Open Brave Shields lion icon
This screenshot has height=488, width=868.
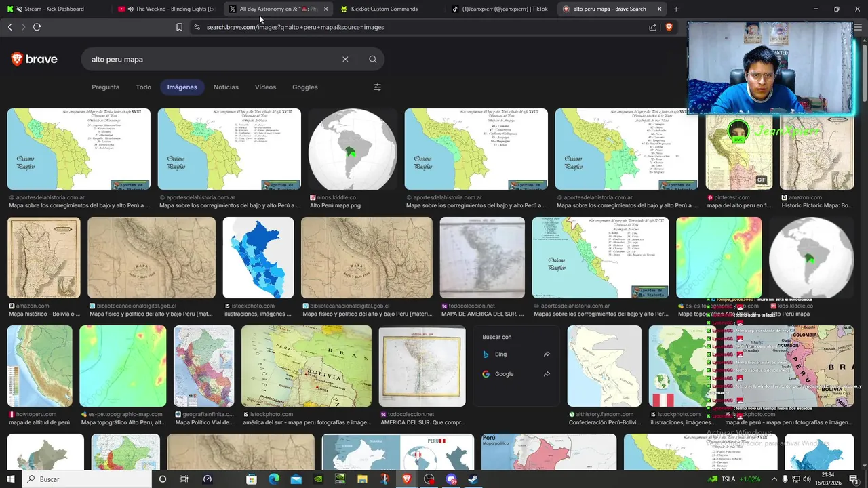click(x=669, y=27)
